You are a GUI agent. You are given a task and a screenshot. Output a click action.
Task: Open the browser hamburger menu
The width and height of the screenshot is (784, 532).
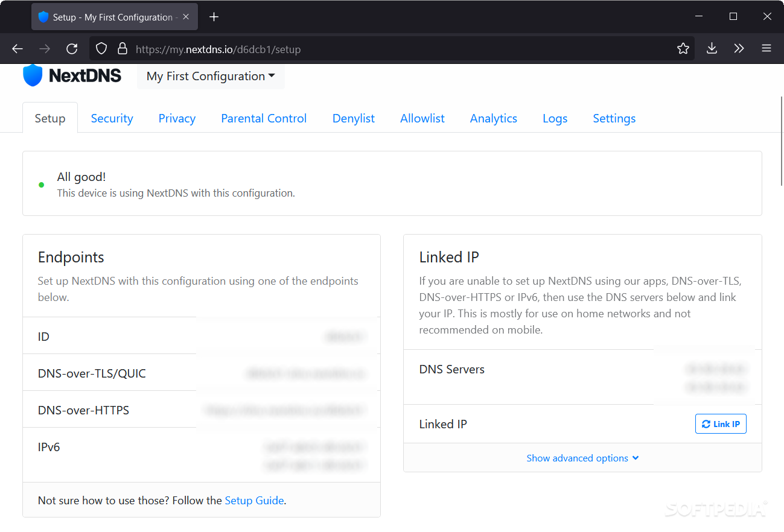point(766,49)
